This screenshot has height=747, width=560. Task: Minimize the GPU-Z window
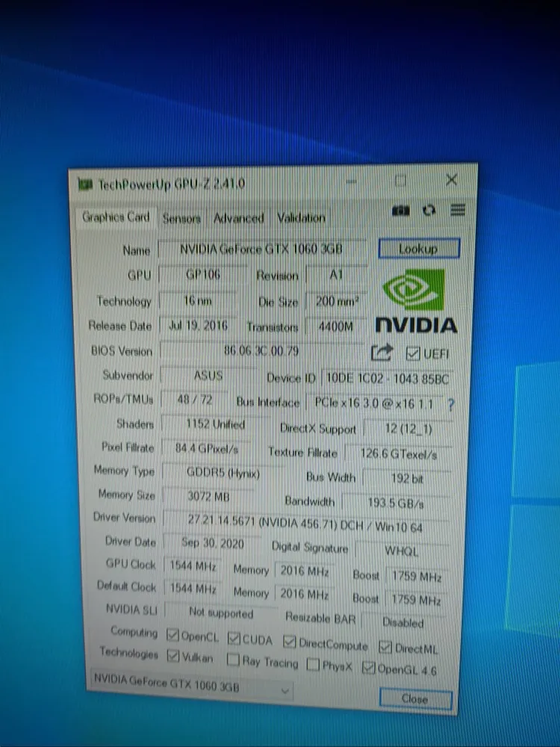coord(351,181)
